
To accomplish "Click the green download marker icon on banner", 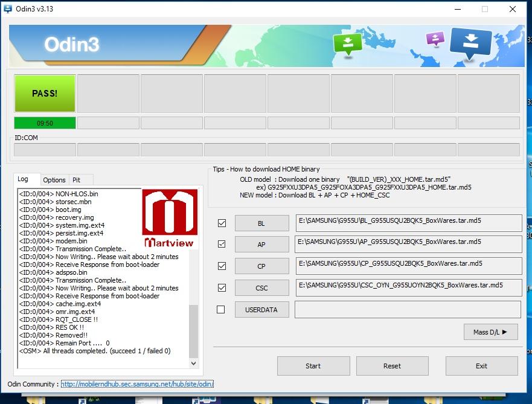I will (x=348, y=45).
